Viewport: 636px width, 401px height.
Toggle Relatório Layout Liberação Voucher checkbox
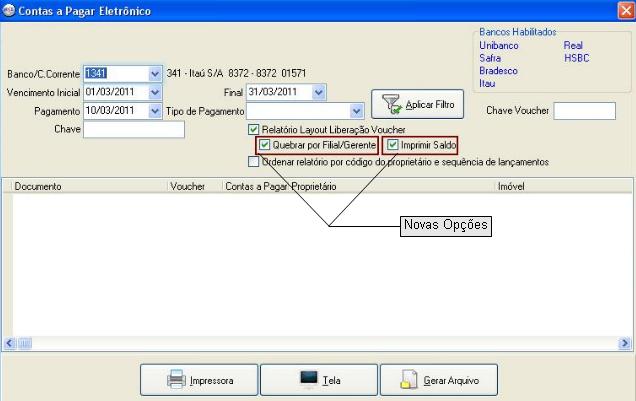[254, 130]
